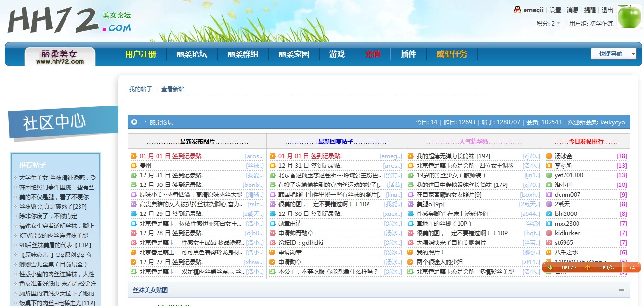Viewport: 644px width, 306px height.
Task: Click the [38] post count beside 汤冰金
Action: (622, 156)
